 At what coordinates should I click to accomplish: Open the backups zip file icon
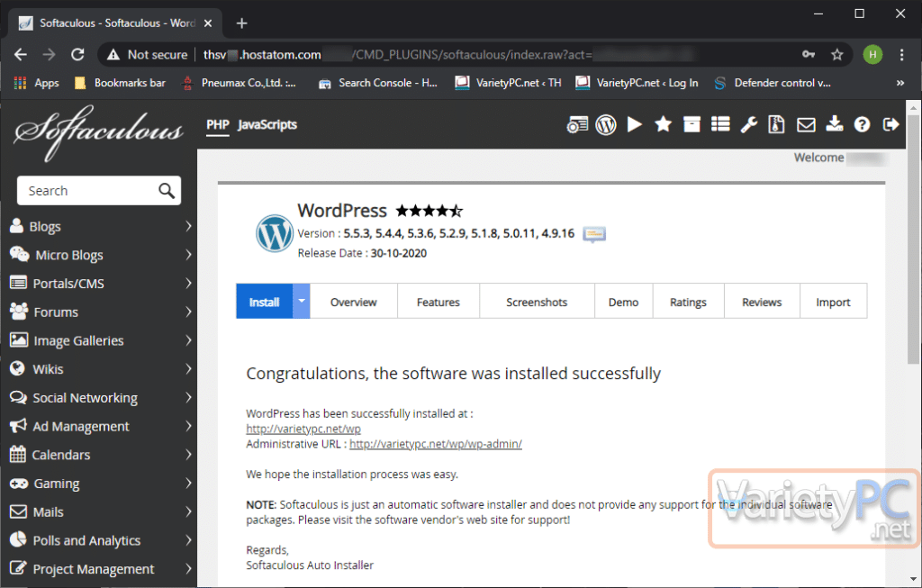pyautogui.click(x=776, y=124)
